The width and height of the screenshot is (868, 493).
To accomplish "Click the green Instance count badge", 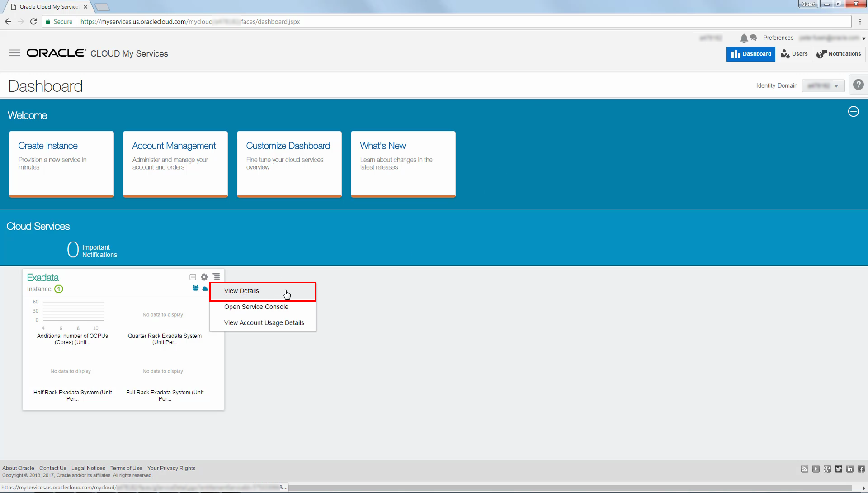I will (59, 289).
